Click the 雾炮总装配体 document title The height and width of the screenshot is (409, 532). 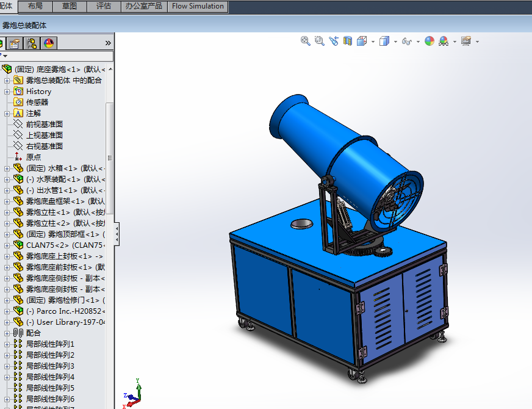24,25
